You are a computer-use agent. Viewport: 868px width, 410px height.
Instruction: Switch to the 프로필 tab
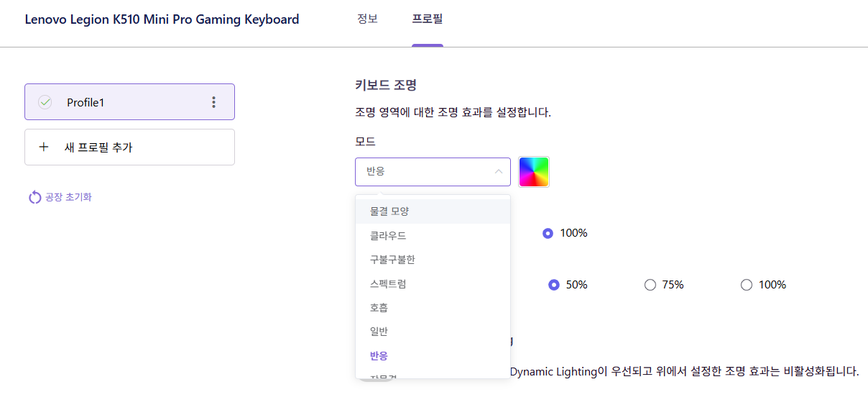pos(428,19)
